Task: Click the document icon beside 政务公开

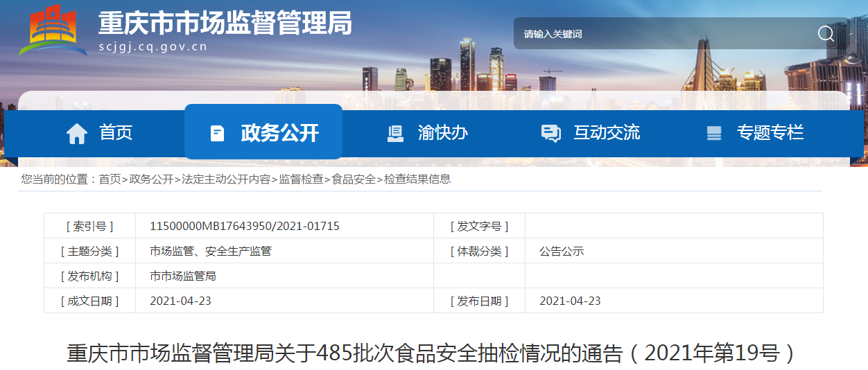Action: click(217, 133)
